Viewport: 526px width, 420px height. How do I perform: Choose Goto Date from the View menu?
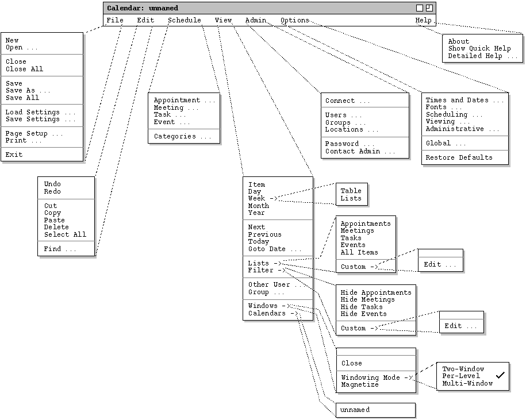click(275, 249)
